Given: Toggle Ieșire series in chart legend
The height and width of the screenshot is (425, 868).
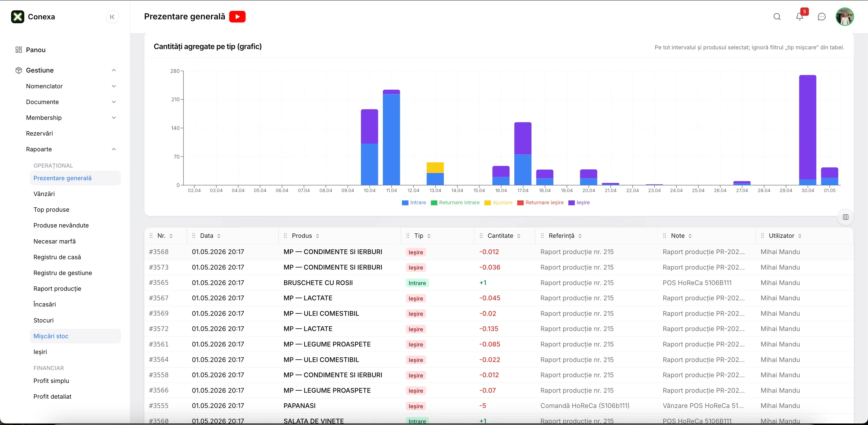Looking at the screenshot, I should point(579,203).
